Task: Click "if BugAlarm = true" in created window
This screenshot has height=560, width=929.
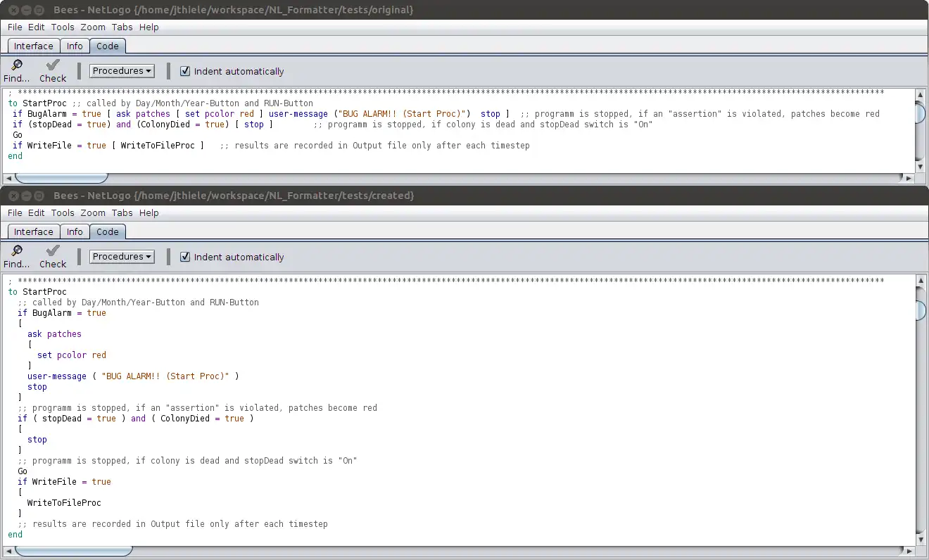Action: click(x=62, y=313)
